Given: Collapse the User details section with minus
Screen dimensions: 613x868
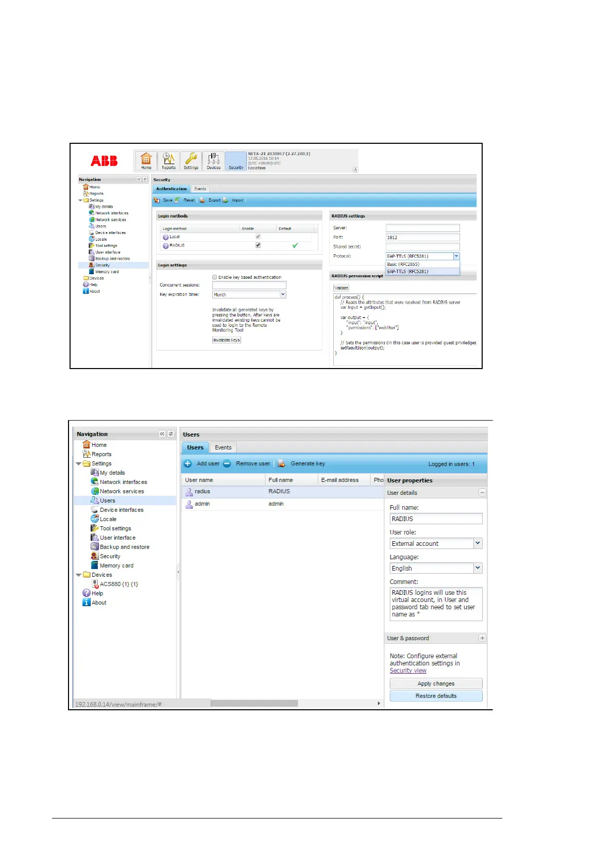Looking at the screenshot, I should click(x=482, y=493).
